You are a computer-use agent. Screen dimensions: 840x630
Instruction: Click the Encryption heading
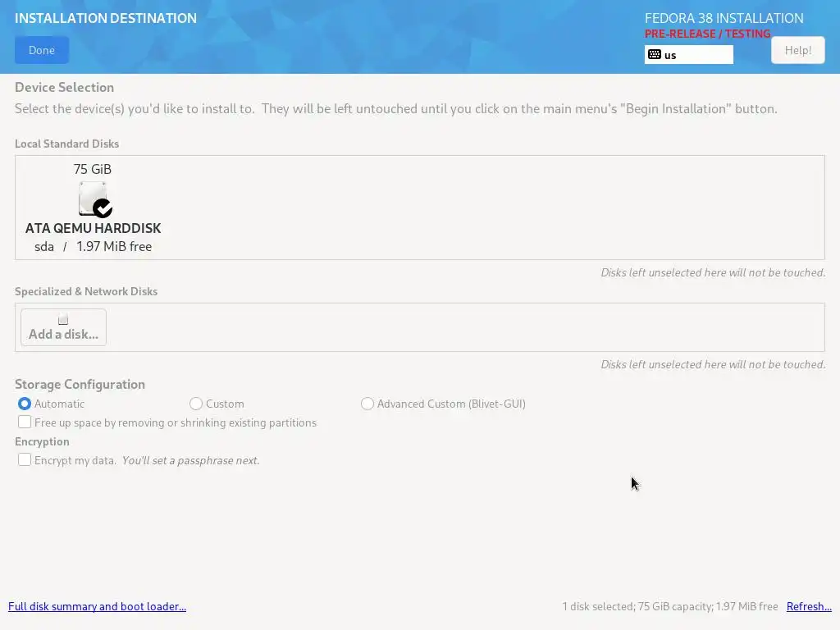coord(43,441)
